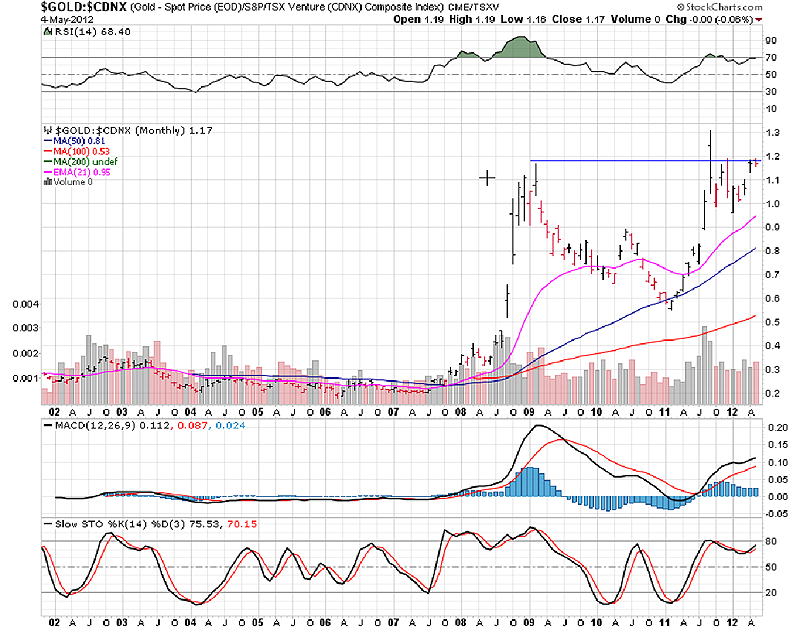Click the 20 label on Slow STO axis
This screenshot has width=800, height=629.
(x=771, y=593)
